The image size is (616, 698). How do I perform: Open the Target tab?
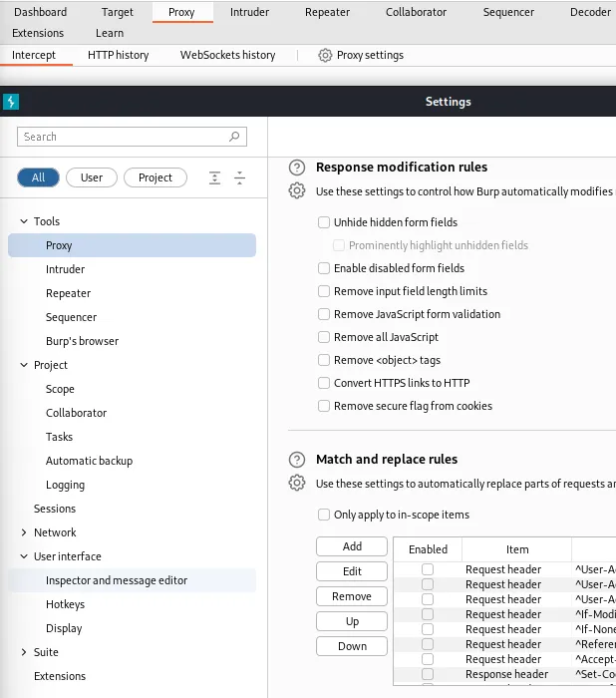coord(117,12)
